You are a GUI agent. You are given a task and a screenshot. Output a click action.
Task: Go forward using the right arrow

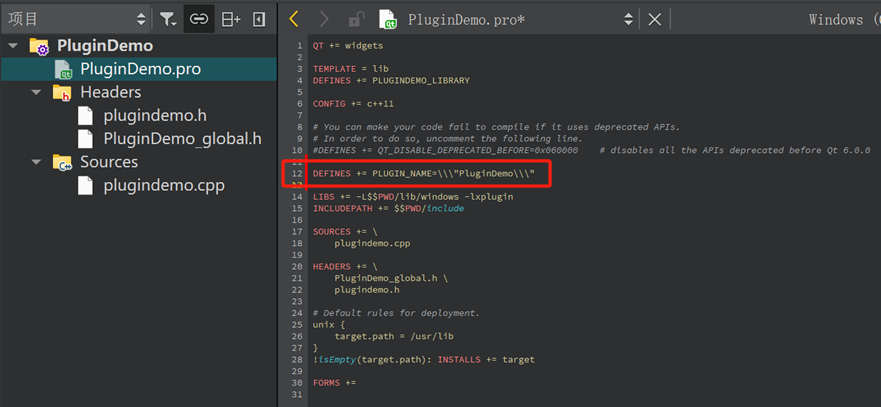(324, 19)
